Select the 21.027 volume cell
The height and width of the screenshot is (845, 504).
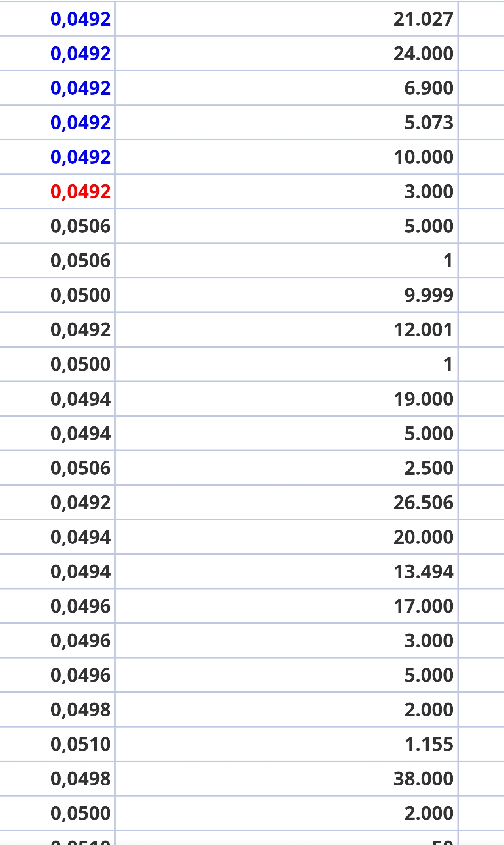(287, 19)
